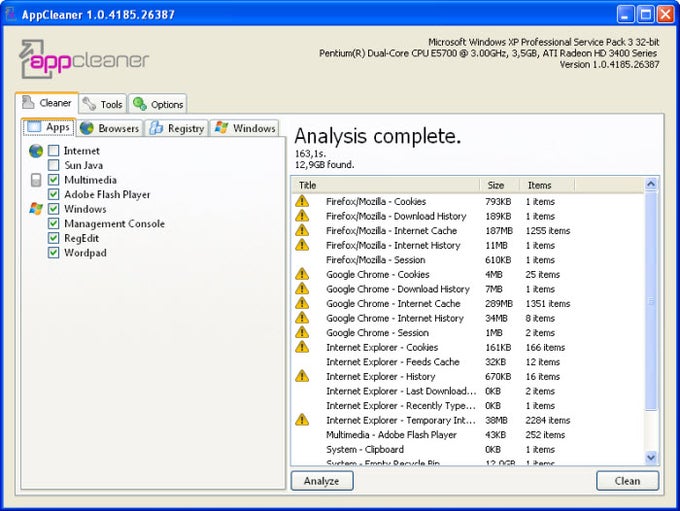This screenshot has height=511, width=680.
Task: Click the 1255 items cell
Action: tap(548, 231)
